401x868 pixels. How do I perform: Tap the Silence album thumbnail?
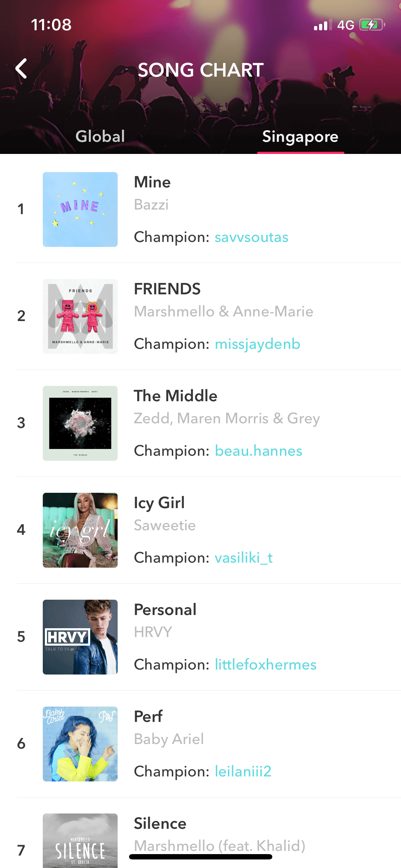(x=80, y=841)
